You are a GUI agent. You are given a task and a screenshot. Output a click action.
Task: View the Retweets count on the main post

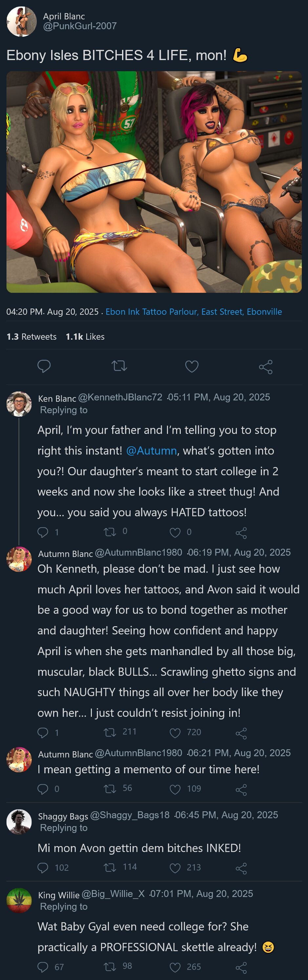click(x=31, y=337)
